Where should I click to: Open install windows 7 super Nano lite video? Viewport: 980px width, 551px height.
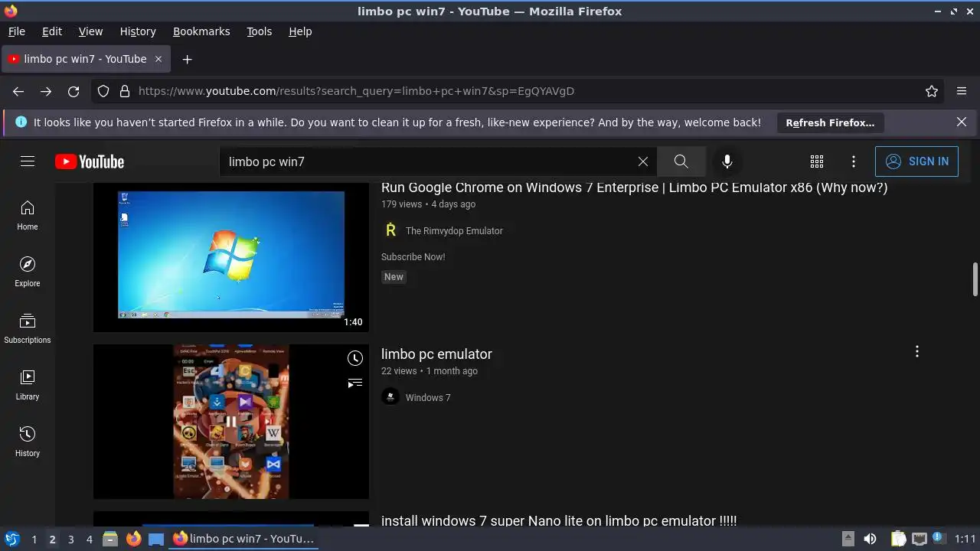(x=559, y=521)
